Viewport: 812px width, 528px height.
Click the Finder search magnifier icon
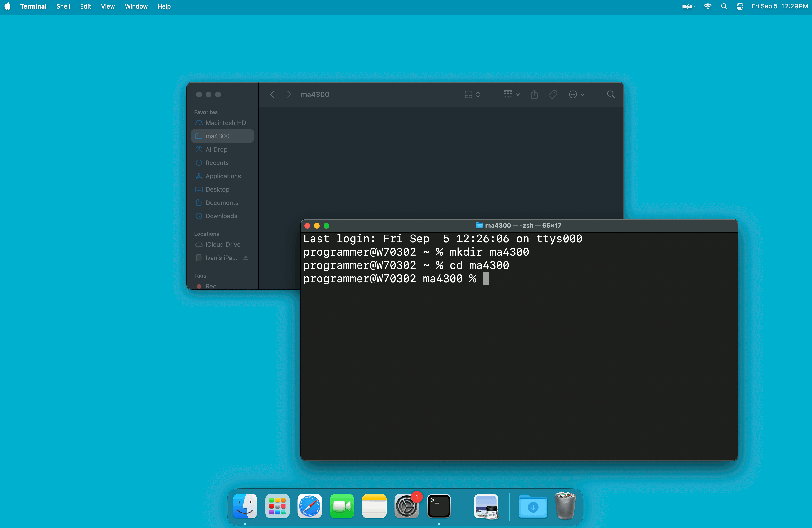pos(610,95)
